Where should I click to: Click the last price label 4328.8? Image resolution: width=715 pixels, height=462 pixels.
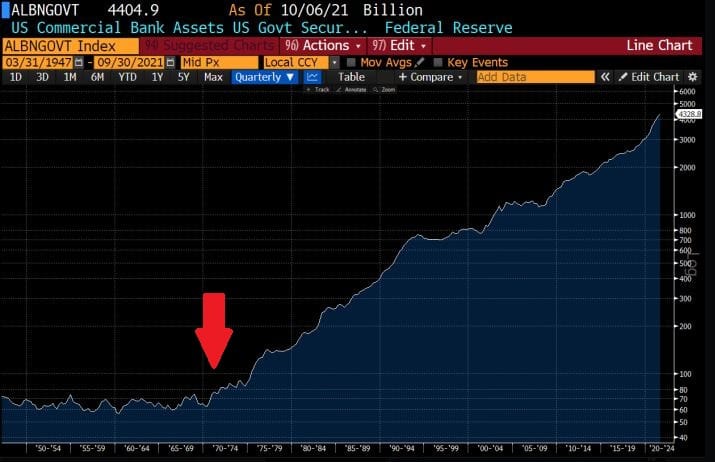(689, 114)
